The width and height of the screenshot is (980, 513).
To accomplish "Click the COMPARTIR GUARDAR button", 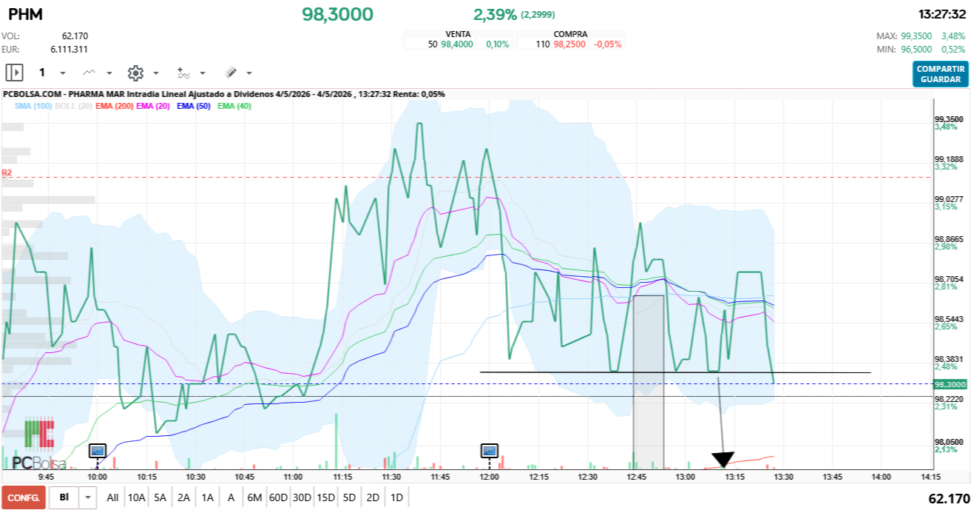I will pyautogui.click(x=940, y=74).
